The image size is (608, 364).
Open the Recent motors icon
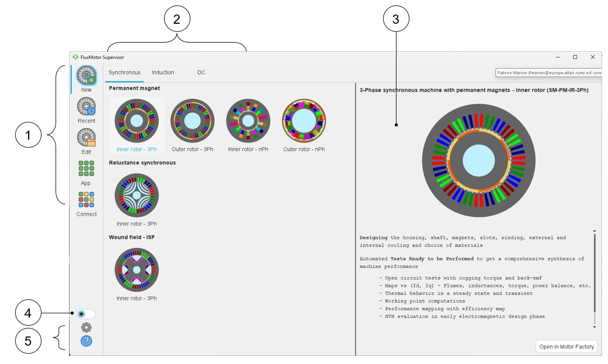86,106
